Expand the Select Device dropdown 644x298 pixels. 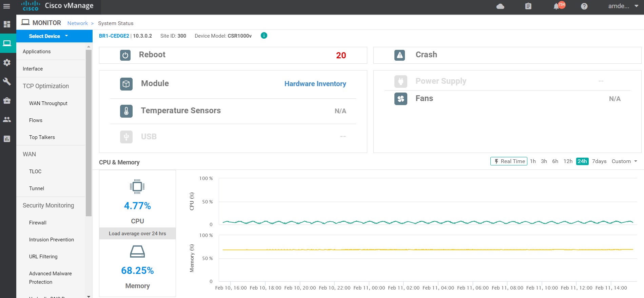48,36
